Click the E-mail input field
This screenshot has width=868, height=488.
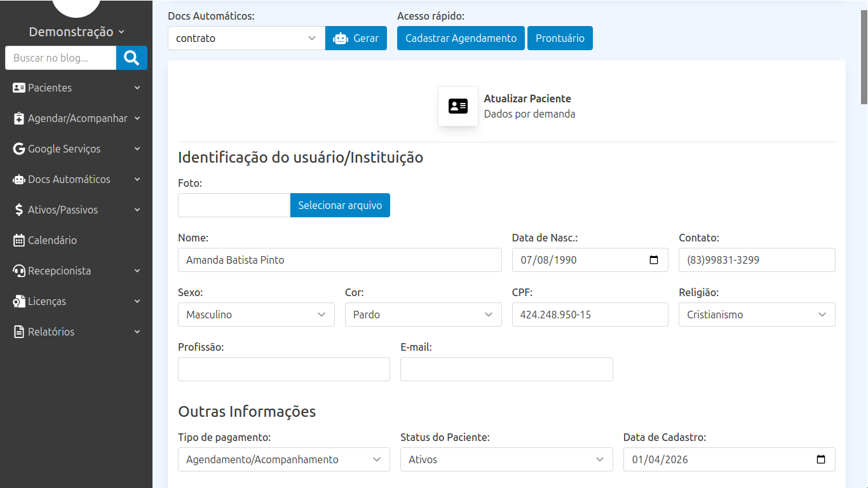(506, 369)
